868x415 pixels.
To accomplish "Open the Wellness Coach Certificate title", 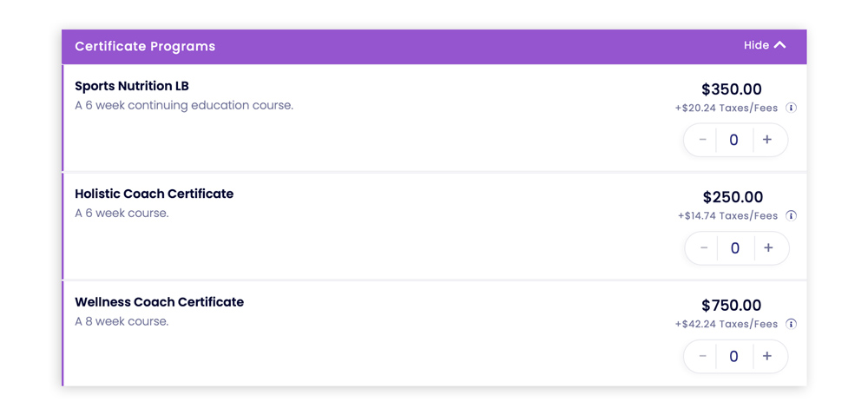I will (160, 302).
